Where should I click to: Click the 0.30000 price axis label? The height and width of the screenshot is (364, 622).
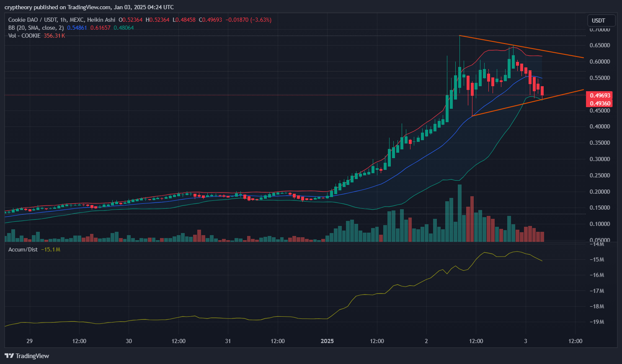pos(600,159)
